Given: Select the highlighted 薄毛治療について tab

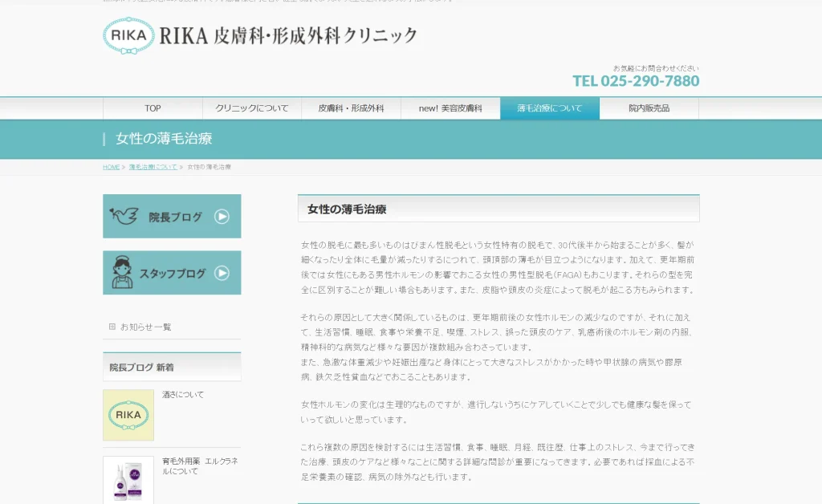Looking at the screenshot, I should (x=549, y=108).
